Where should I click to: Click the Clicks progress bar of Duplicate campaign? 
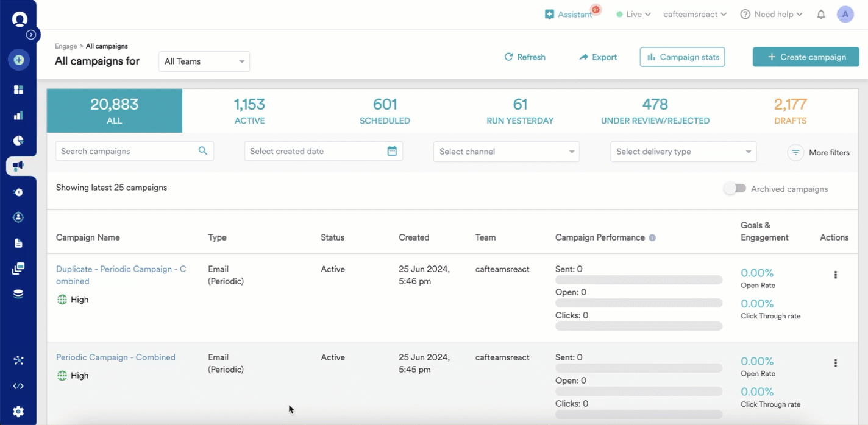point(639,326)
